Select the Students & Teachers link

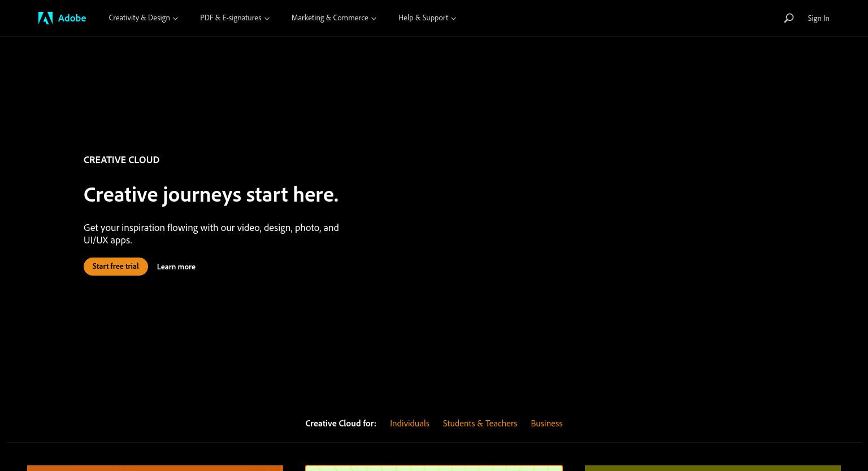click(x=480, y=423)
